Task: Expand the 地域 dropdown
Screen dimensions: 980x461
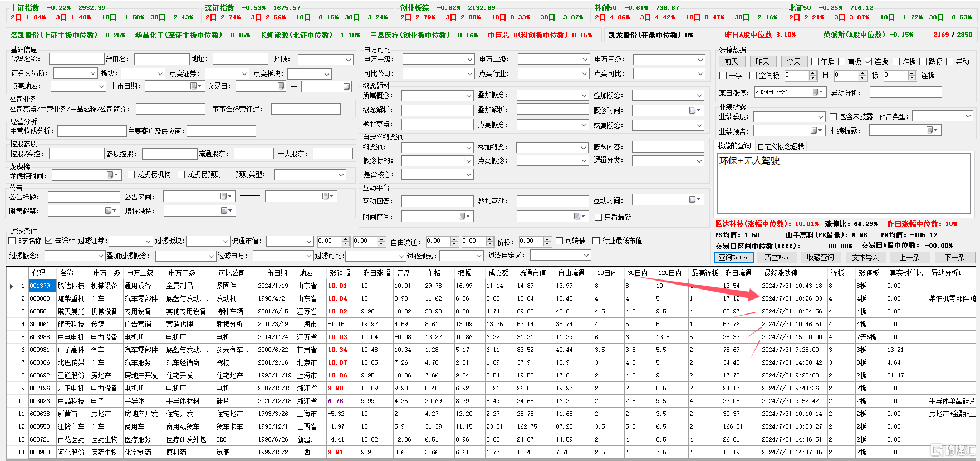Action: [x=349, y=60]
